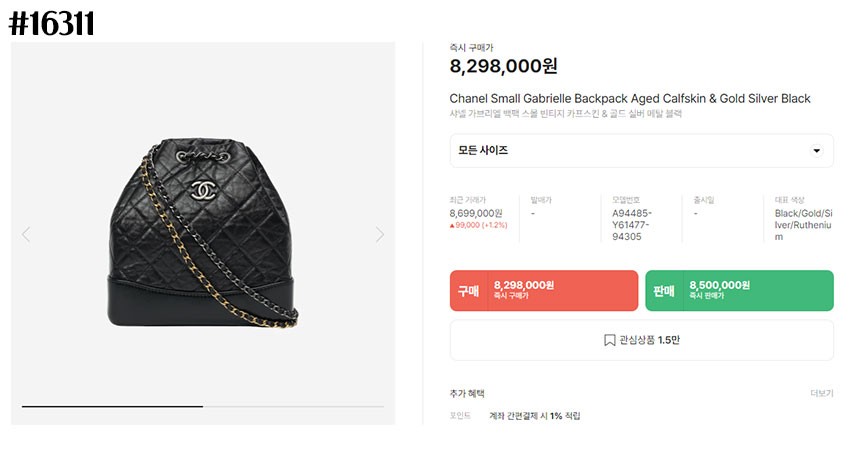Click the model number A94485-Y61477-94305
This screenshot has height=468, width=860.
[632, 225]
